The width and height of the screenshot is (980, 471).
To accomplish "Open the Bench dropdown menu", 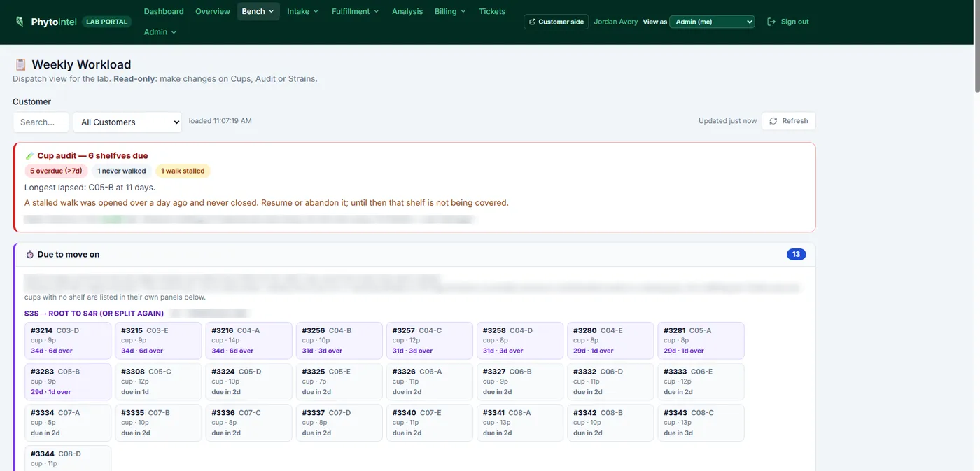I will [258, 11].
